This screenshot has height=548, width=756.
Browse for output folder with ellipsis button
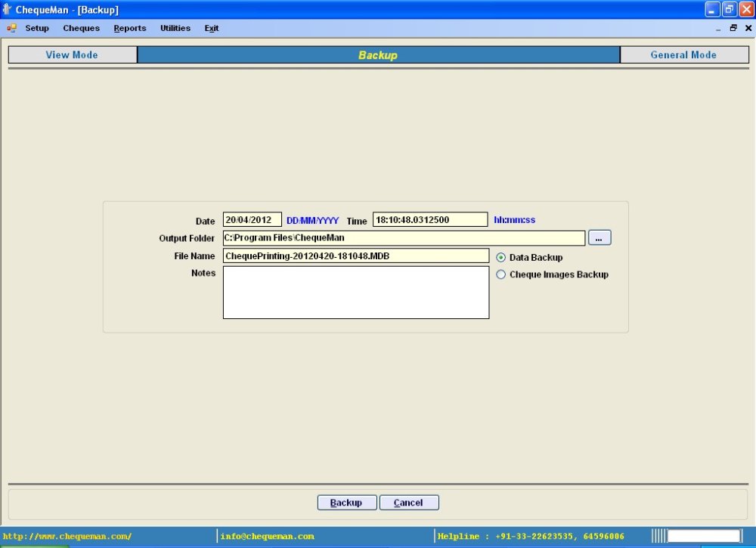point(600,237)
